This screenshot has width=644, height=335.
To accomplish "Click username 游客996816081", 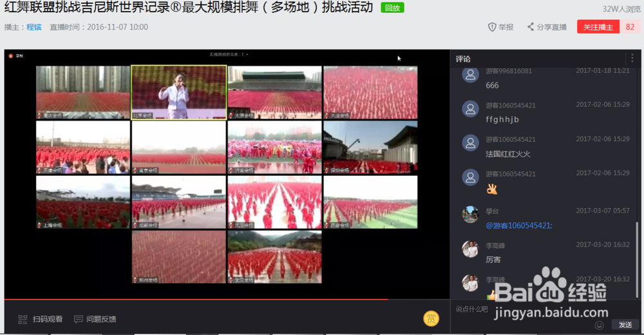I will (509, 71).
